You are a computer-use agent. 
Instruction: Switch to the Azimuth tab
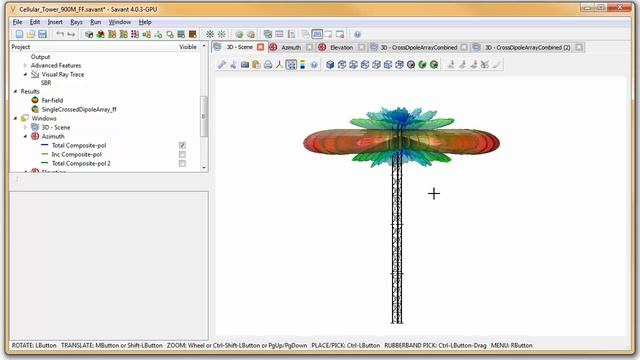point(291,47)
